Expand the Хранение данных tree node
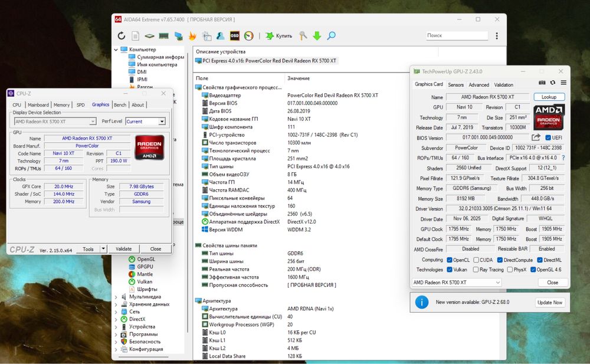 (116, 304)
